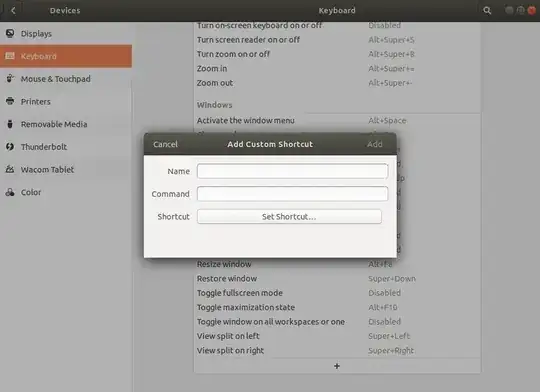Click the Wacom Tablet icon
The width and height of the screenshot is (540, 392).
(10, 169)
